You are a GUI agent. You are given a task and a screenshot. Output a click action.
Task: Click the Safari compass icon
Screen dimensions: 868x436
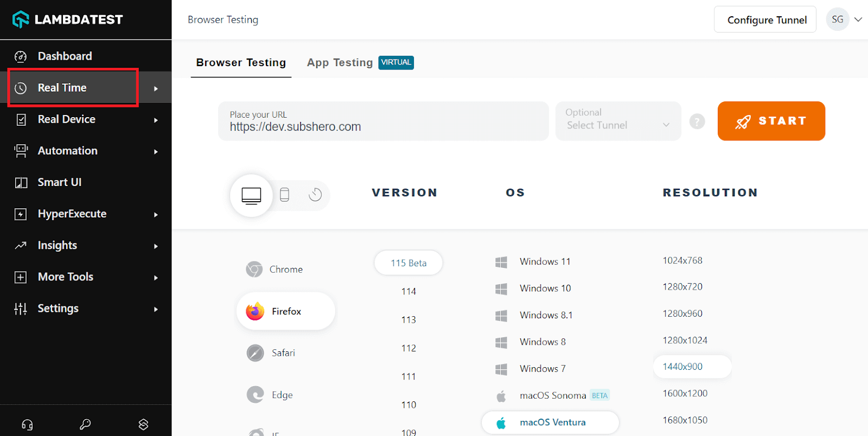(255, 353)
